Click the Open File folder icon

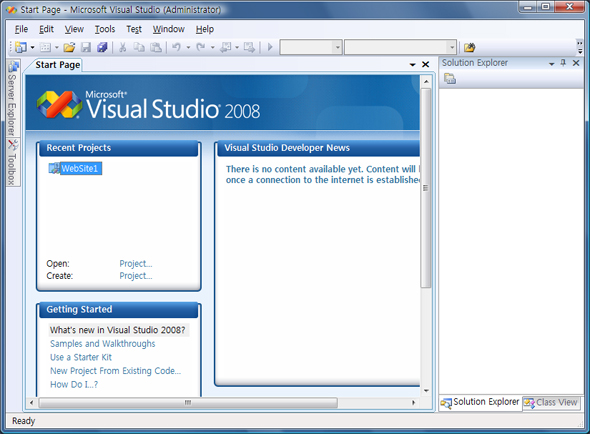click(69, 47)
